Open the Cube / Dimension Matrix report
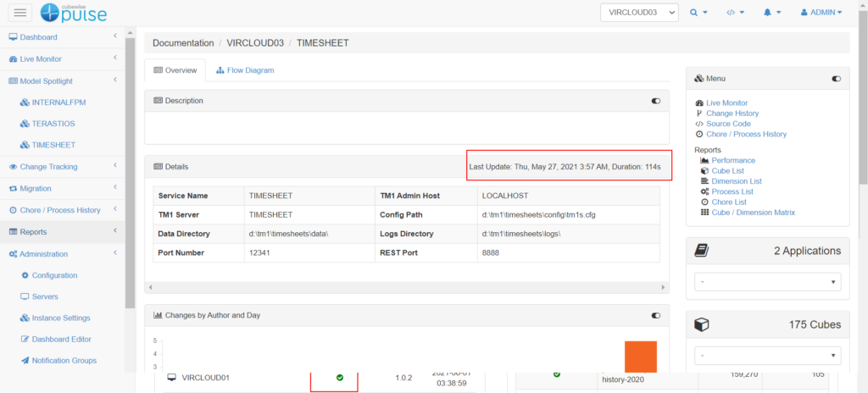The width and height of the screenshot is (868, 393). coord(753,213)
